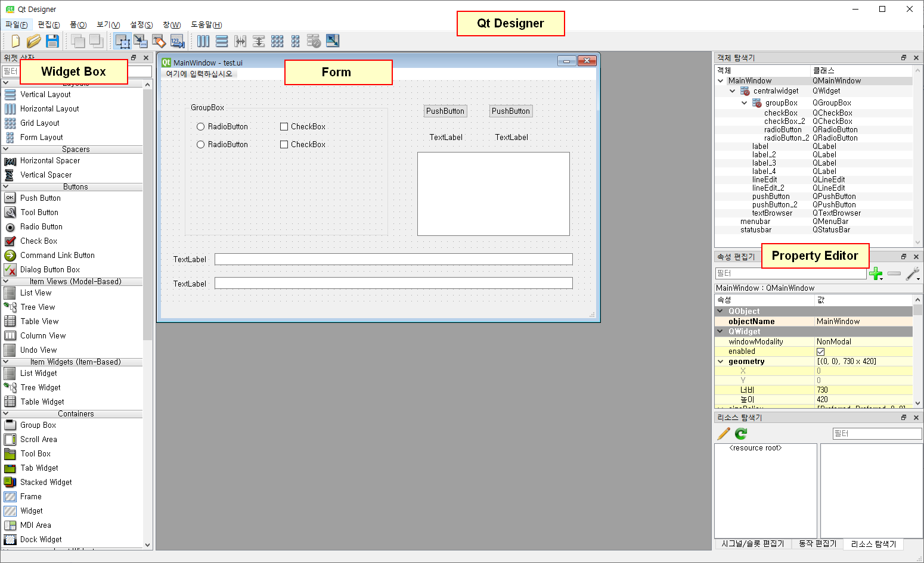Click the first PushButton on the form
The height and width of the screenshot is (563, 924).
(x=445, y=111)
